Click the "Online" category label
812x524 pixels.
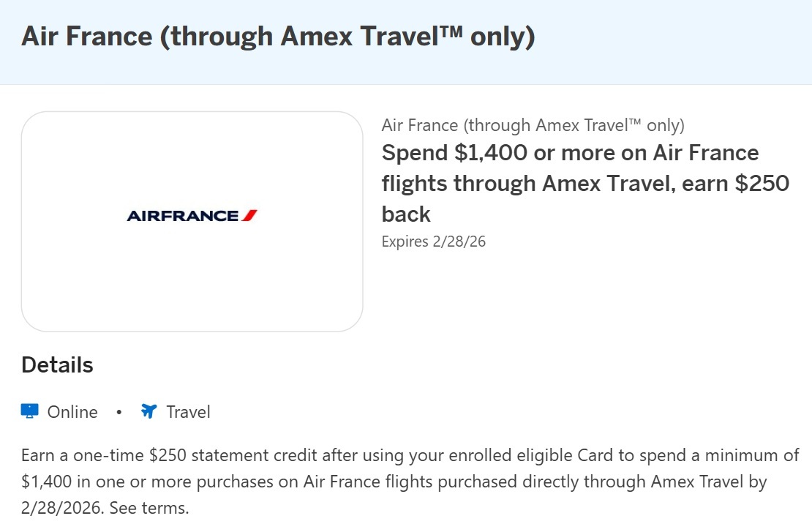click(72, 412)
